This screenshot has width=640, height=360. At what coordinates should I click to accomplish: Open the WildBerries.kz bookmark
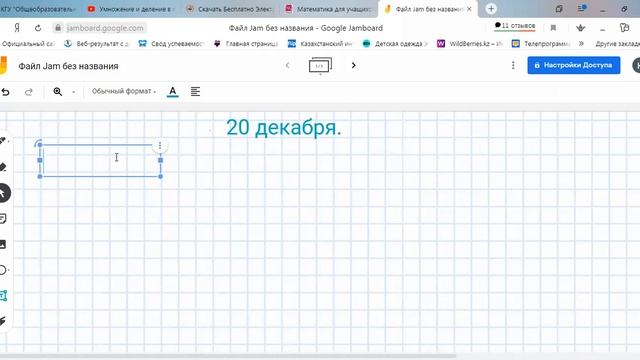[470, 44]
